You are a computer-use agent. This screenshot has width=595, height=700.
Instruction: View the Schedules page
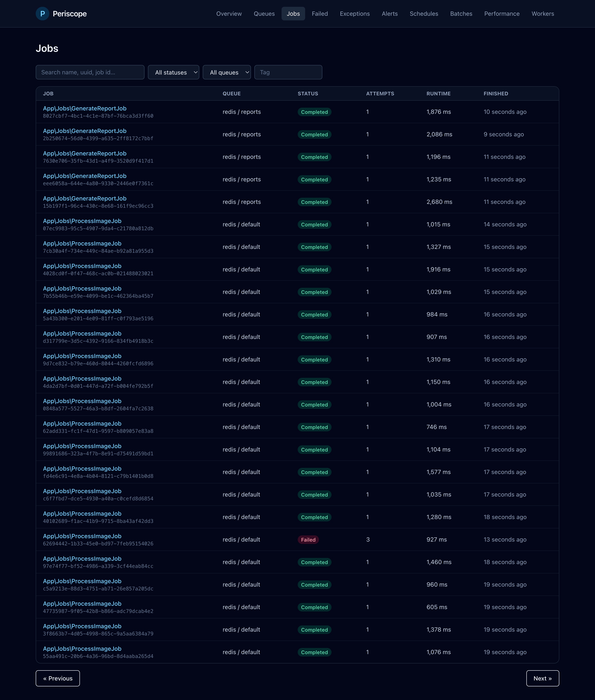pyautogui.click(x=424, y=13)
